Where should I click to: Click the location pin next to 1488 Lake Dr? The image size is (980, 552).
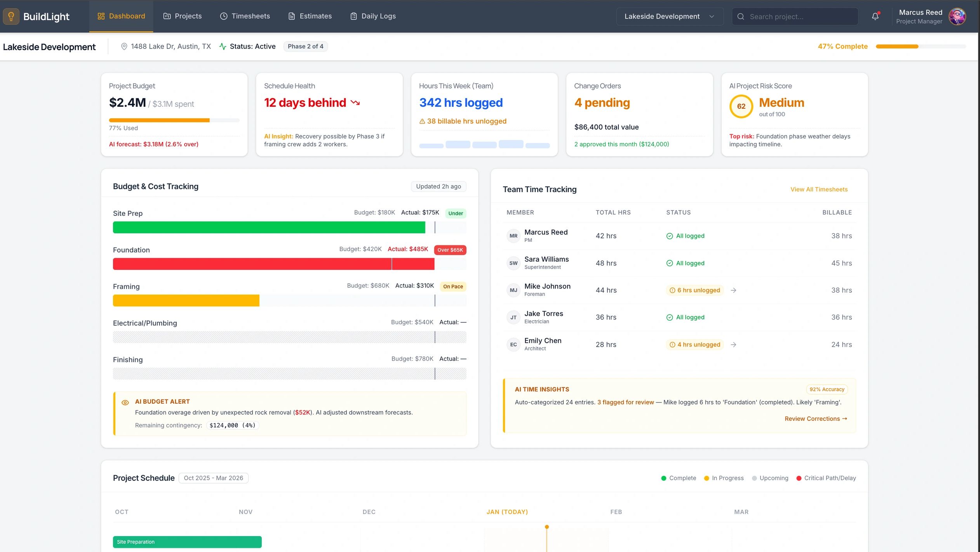coord(124,46)
